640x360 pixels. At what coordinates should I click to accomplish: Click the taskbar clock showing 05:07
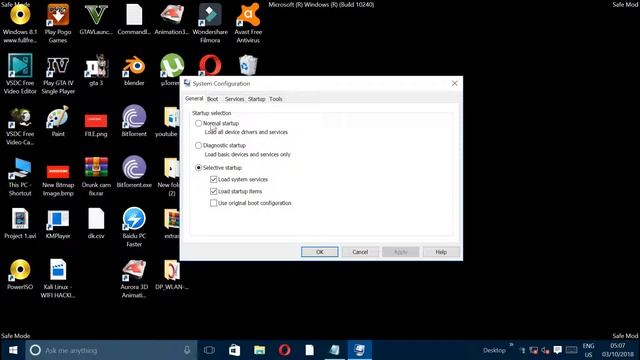coord(618,350)
